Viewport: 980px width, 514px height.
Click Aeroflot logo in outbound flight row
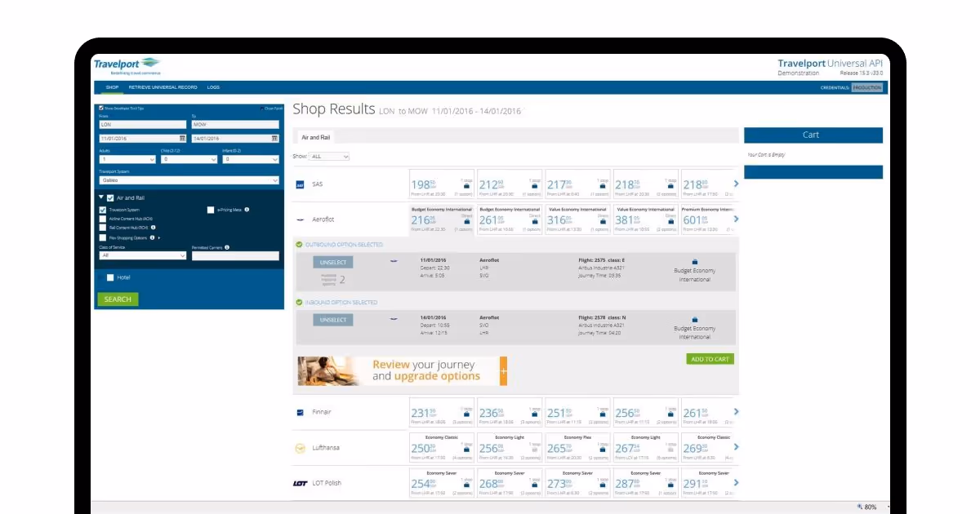[394, 261]
